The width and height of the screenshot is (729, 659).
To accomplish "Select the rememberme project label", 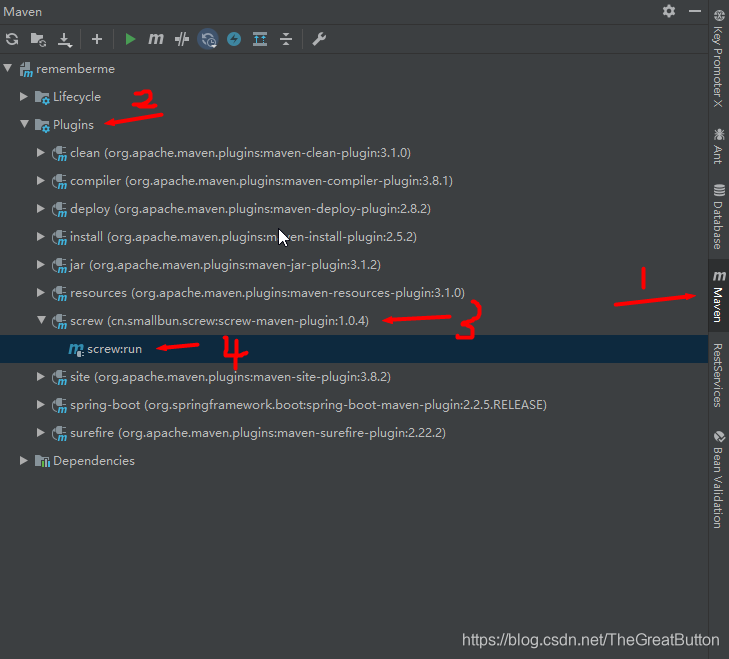I will (75, 69).
